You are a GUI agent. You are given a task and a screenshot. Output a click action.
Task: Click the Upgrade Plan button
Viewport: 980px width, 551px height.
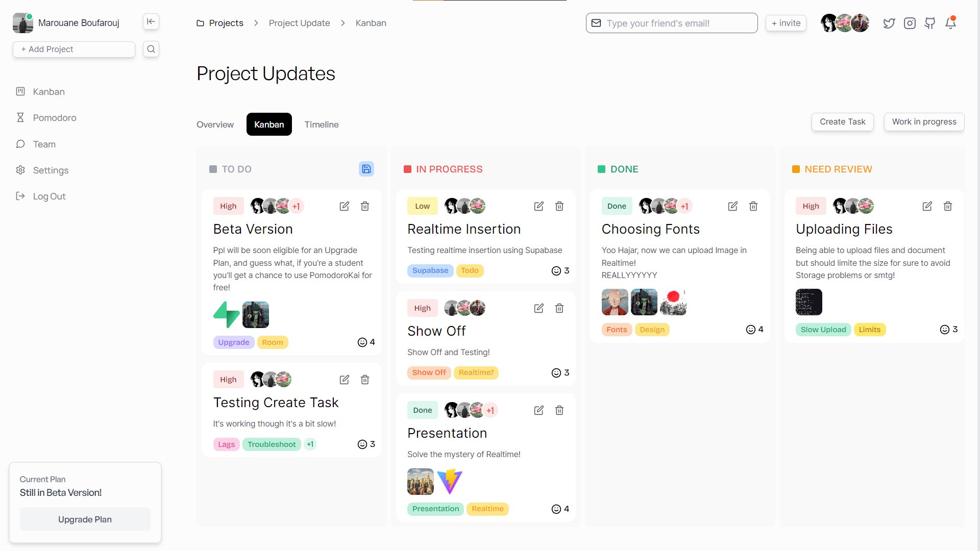tap(85, 519)
